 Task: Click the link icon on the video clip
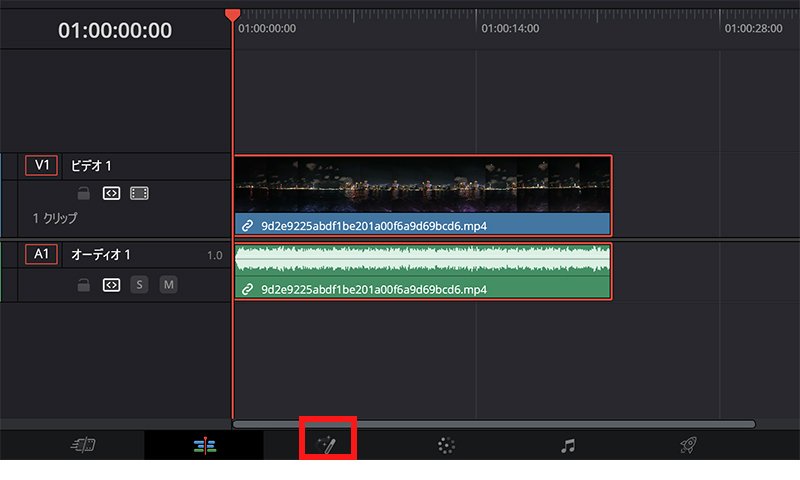247,225
